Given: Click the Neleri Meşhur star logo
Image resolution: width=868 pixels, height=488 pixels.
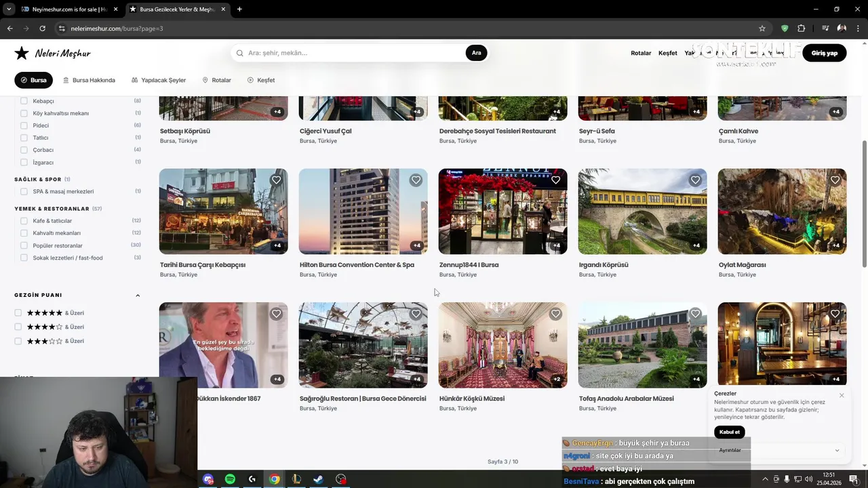Looking at the screenshot, I should 22,53.
